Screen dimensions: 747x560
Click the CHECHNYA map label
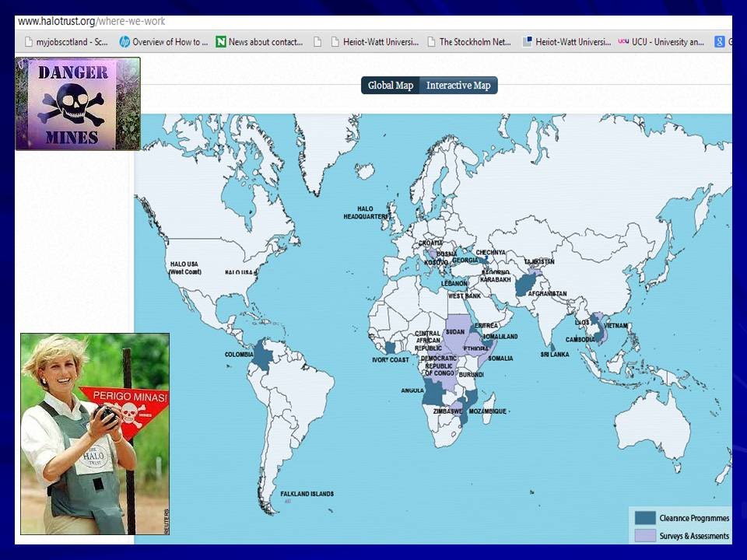[491, 252]
